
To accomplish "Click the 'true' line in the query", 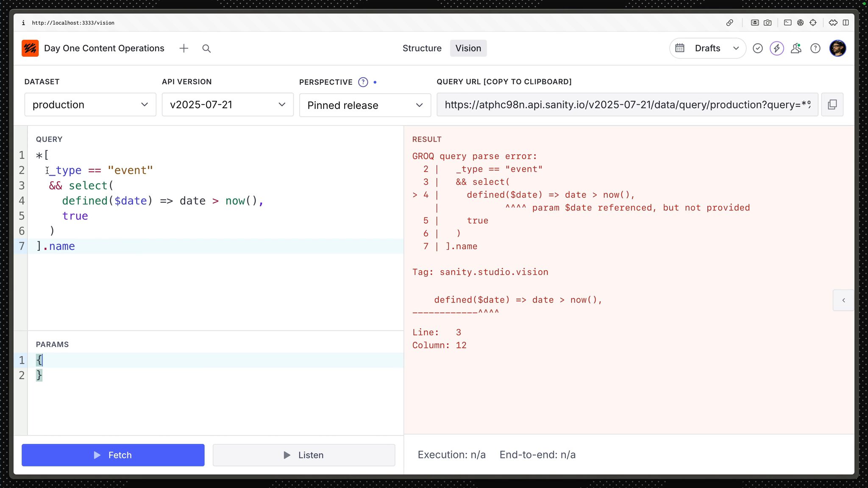I will coord(75,216).
